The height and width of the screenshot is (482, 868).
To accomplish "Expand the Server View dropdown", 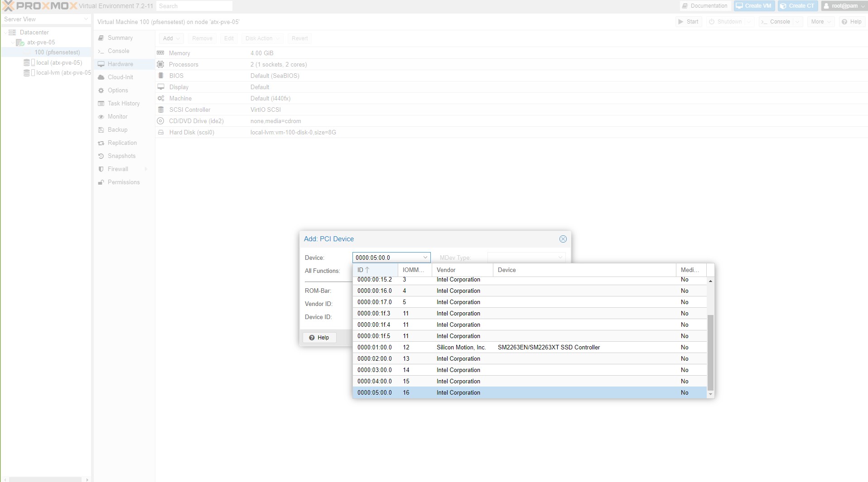I will [x=86, y=19].
